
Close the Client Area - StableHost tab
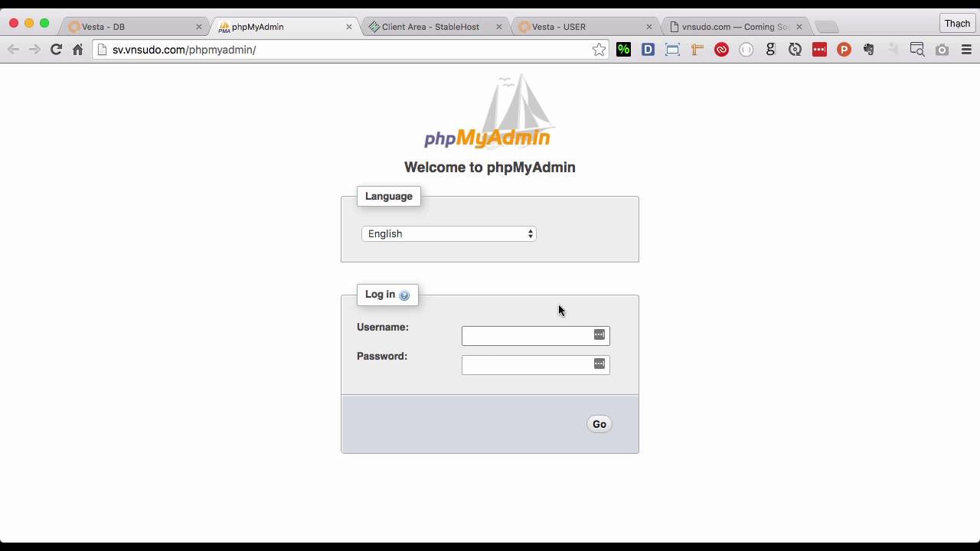point(499,27)
